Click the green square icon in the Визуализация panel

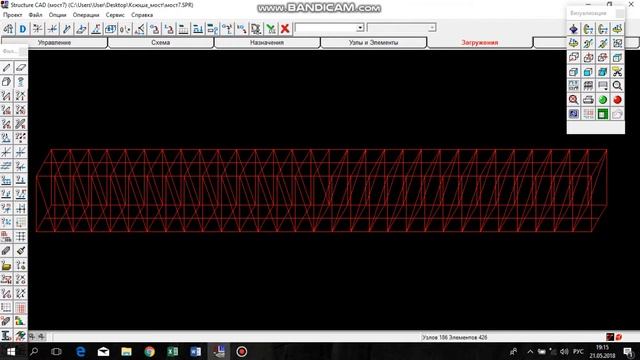tap(603, 114)
